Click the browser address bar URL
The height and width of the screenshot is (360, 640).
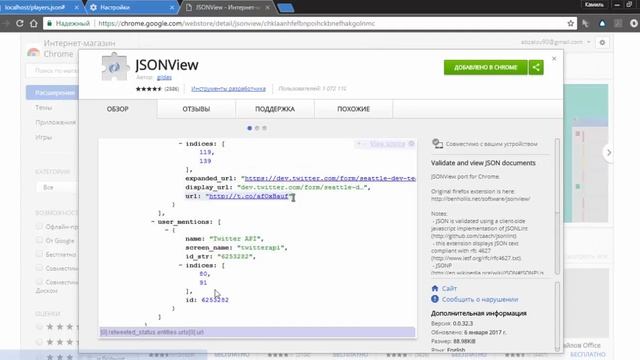pyautogui.click(x=236, y=24)
